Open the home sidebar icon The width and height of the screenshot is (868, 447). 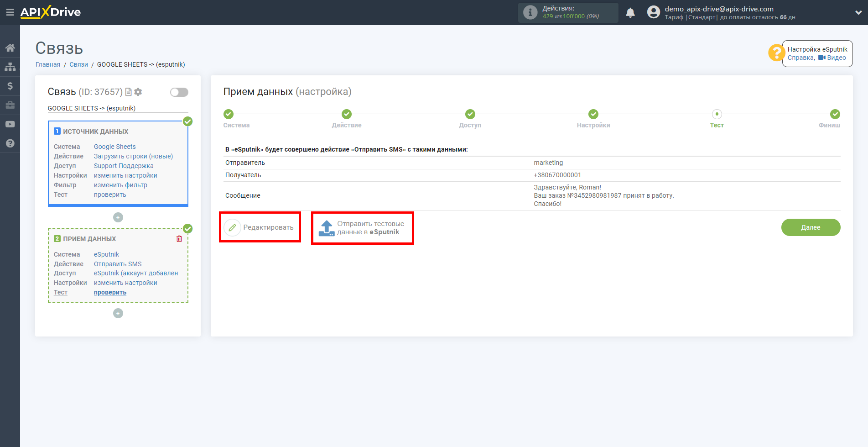[10, 47]
